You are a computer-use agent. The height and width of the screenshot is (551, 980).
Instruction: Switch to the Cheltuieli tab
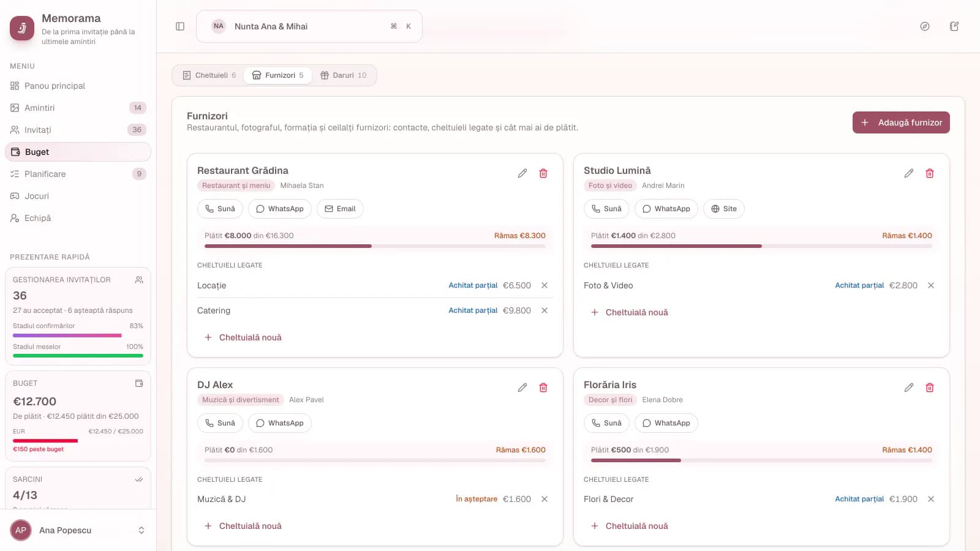click(209, 75)
